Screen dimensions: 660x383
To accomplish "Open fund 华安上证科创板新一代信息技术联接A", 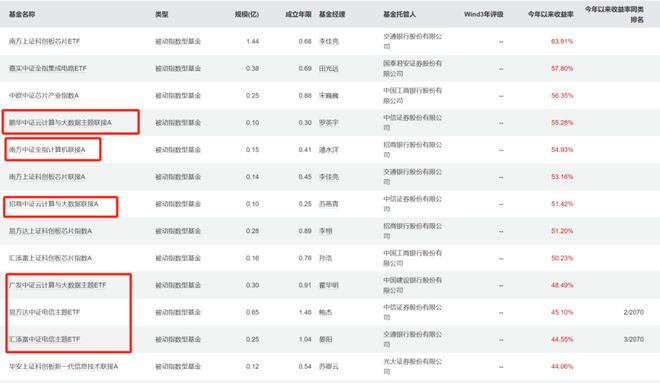I will pyautogui.click(x=64, y=367).
